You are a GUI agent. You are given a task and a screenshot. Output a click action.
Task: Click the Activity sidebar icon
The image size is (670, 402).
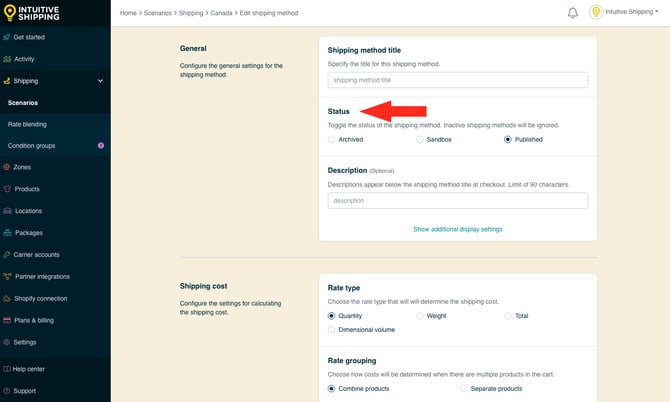7,59
